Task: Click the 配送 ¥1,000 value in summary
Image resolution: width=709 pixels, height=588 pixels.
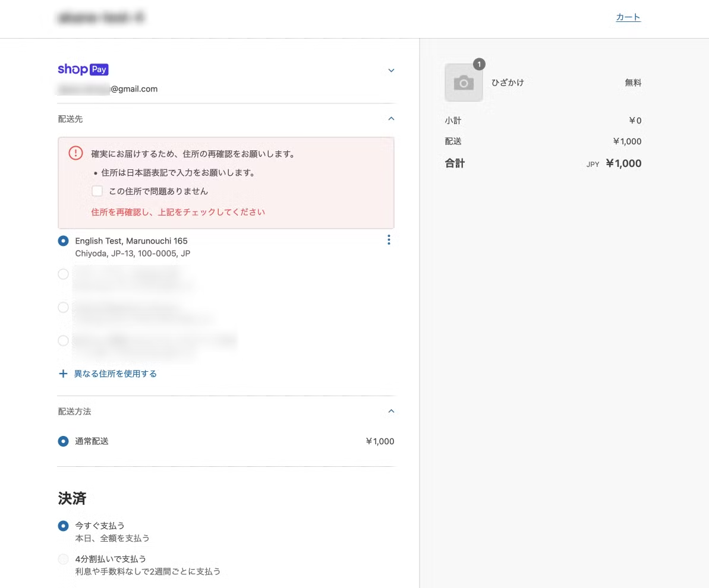Action: point(627,141)
